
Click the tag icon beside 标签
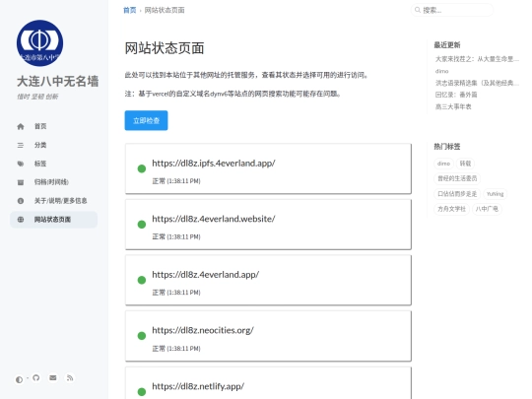[x=21, y=164]
